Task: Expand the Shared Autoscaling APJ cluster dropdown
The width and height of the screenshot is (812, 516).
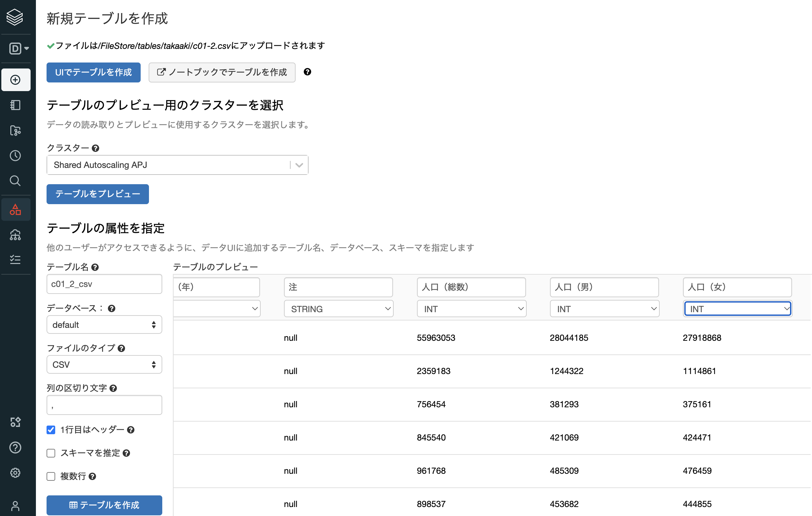Action: (177, 165)
